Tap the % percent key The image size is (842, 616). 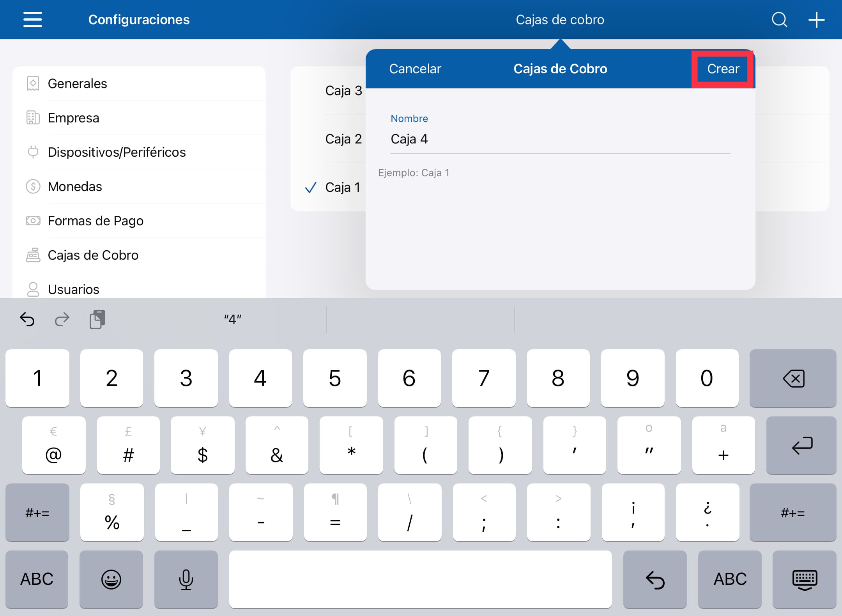112,512
